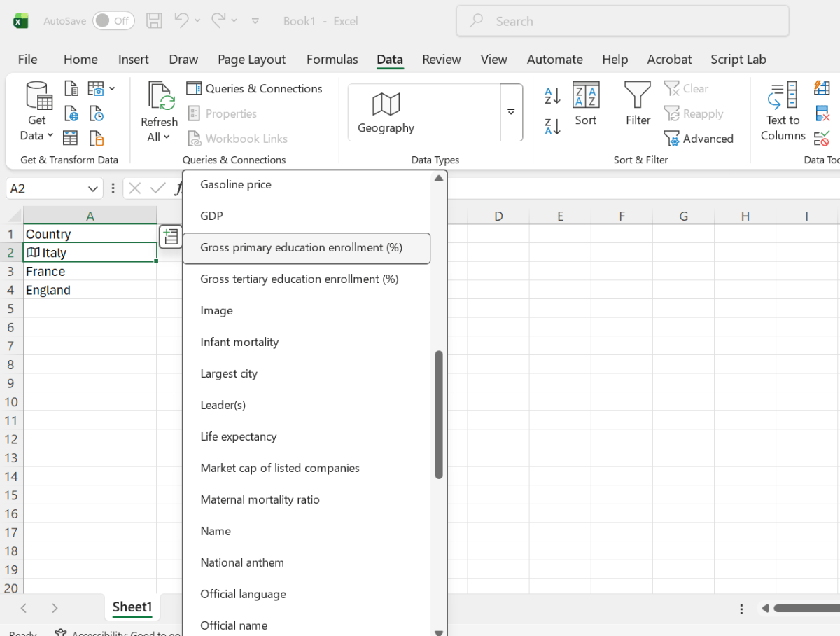The image size is (840, 636).
Task: Open the From Web data import icon
Action: 71,113
